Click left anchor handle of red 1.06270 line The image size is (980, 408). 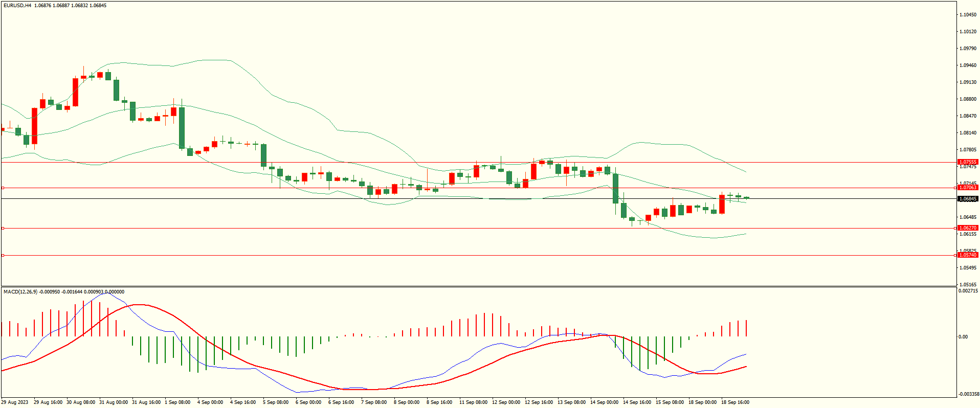(3, 229)
